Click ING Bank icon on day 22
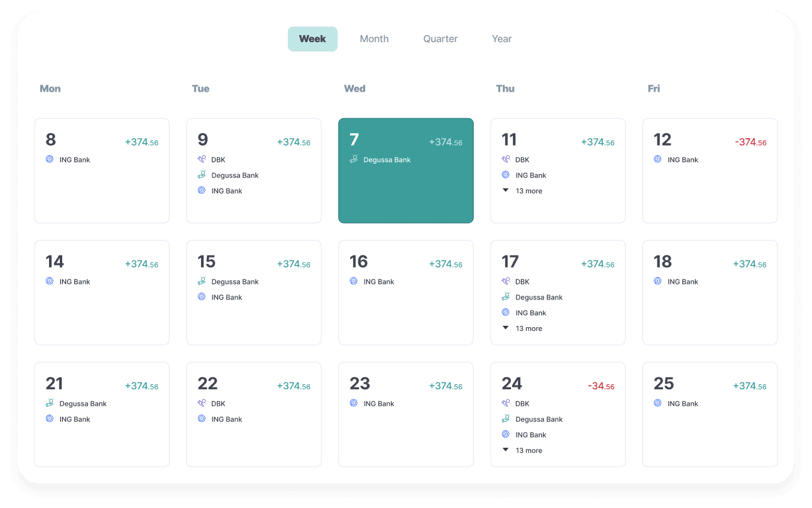This screenshot has width=812, height=508. 202,419
